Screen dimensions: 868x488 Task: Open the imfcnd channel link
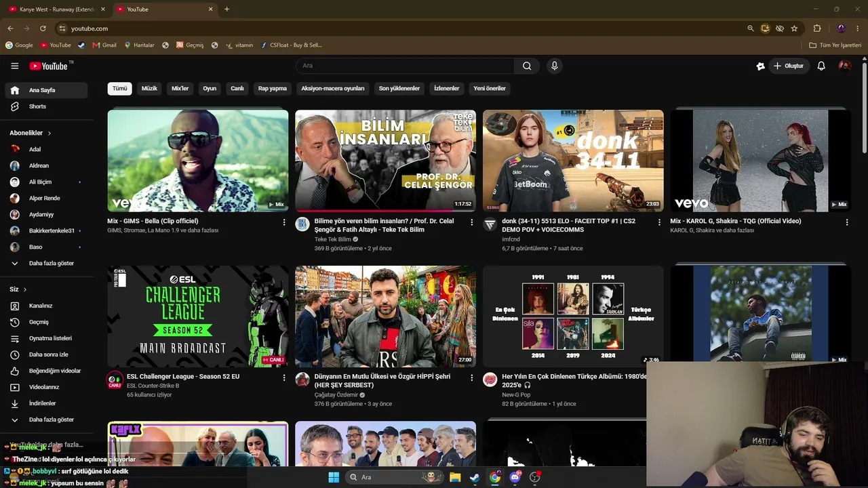point(511,239)
